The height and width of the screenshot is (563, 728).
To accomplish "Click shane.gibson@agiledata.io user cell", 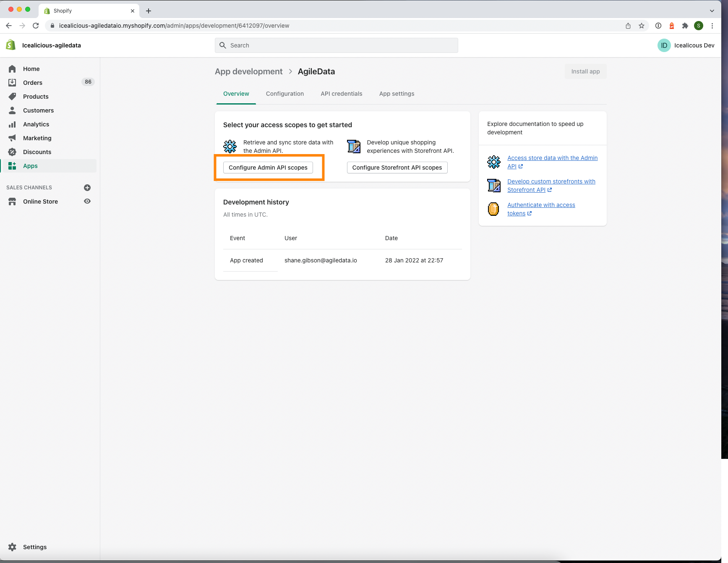I will [x=321, y=260].
